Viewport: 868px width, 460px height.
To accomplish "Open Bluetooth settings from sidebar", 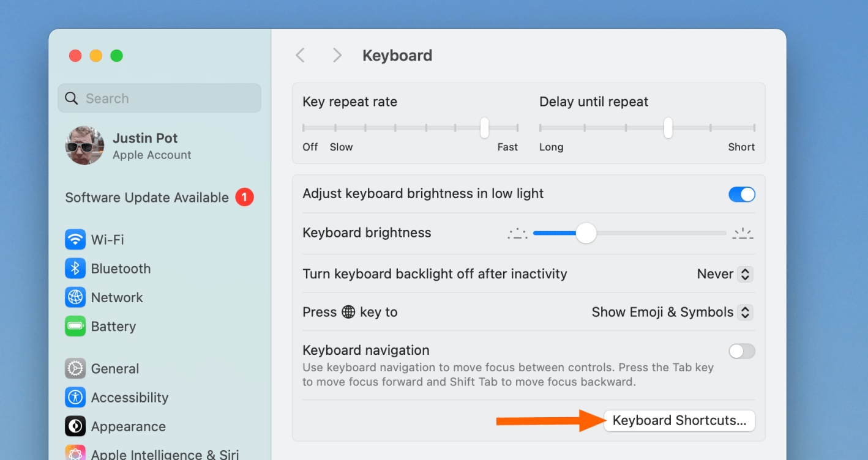I will click(x=75, y=269).
